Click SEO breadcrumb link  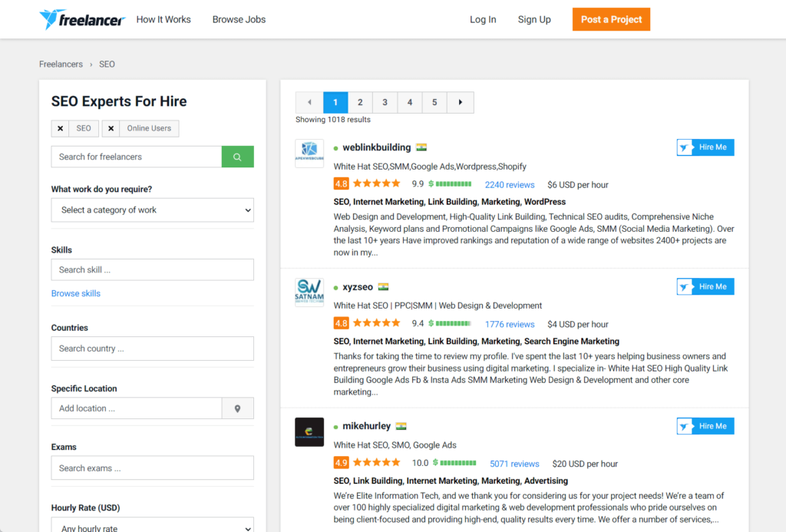107,64
